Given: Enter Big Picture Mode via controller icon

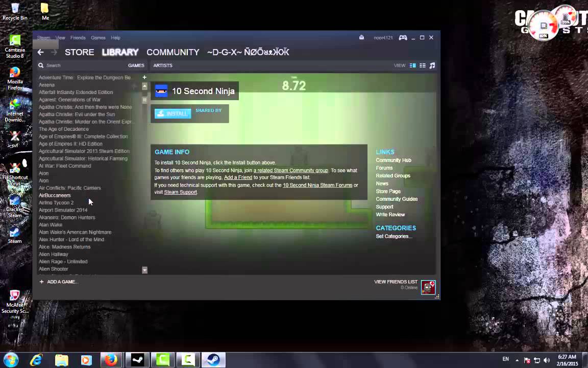Looking at the screenshot, I should coord(403,37).
